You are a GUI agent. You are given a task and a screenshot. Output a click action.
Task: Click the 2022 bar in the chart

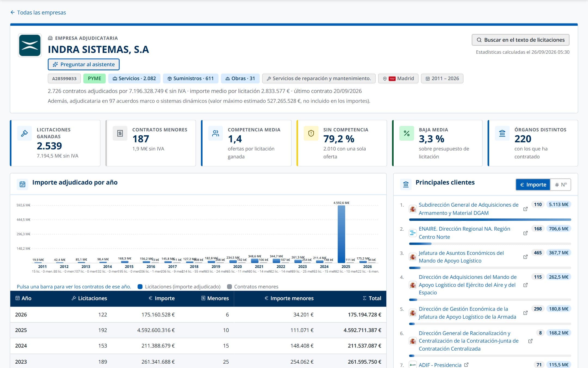(276, 261)
